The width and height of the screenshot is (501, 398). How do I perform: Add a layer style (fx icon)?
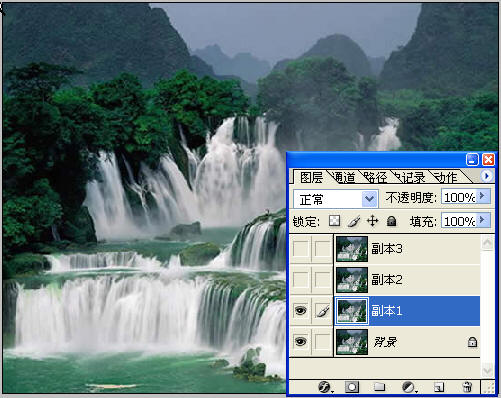tap(325, 387)
